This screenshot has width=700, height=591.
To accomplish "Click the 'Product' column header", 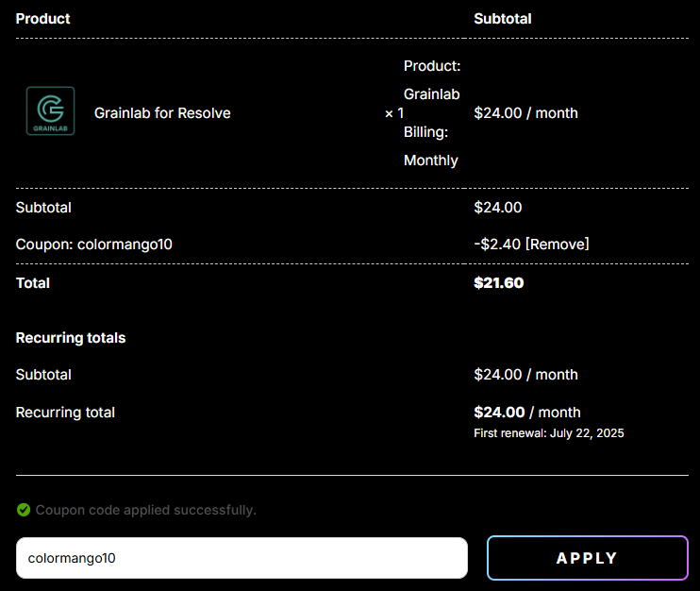I will click(x=42, y=19).
